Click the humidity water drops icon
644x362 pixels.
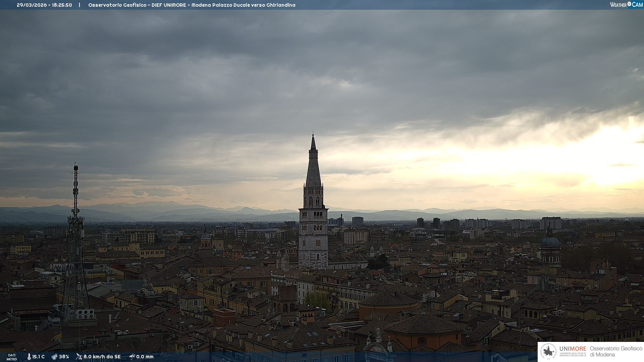point(54,357)
